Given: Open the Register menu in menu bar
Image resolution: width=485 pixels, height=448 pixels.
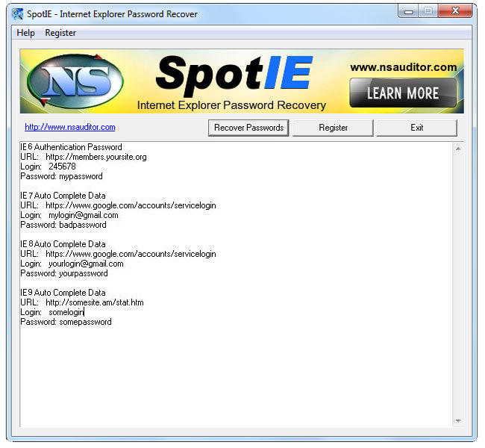Looking at the screenshot, I should [x=60, y=33].
